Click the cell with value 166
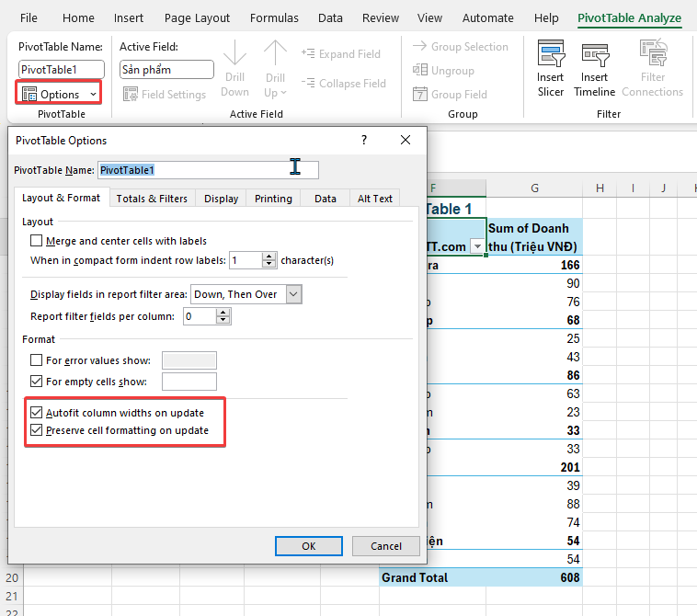Viewport: 697px width, 616px height. pyautogui.click(x=534, y=265)
